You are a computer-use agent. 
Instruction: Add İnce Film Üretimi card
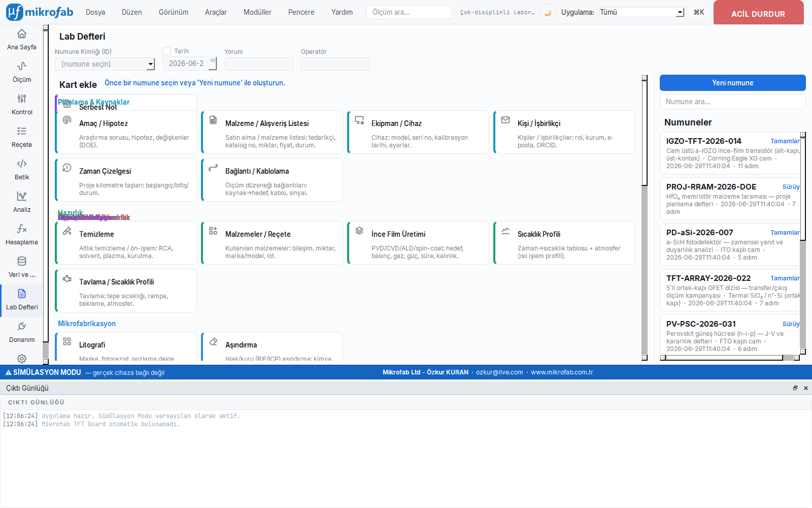tap(418, 243)
